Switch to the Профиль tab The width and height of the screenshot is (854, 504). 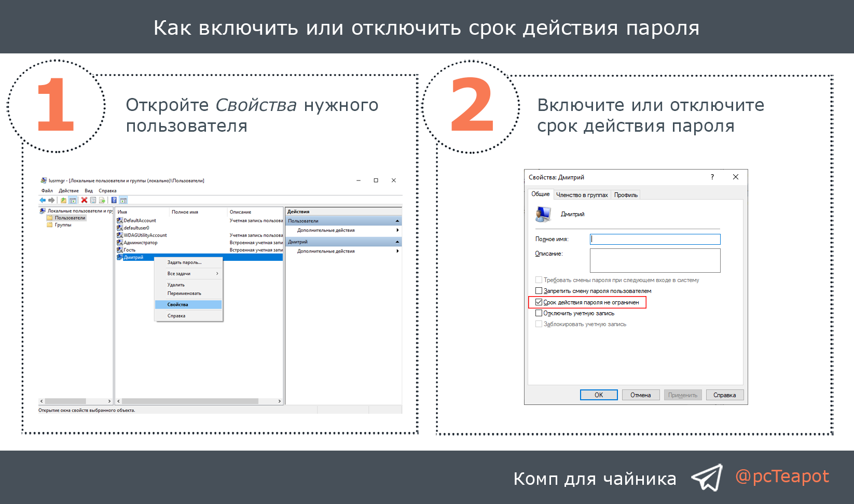(x=626, y=195)
